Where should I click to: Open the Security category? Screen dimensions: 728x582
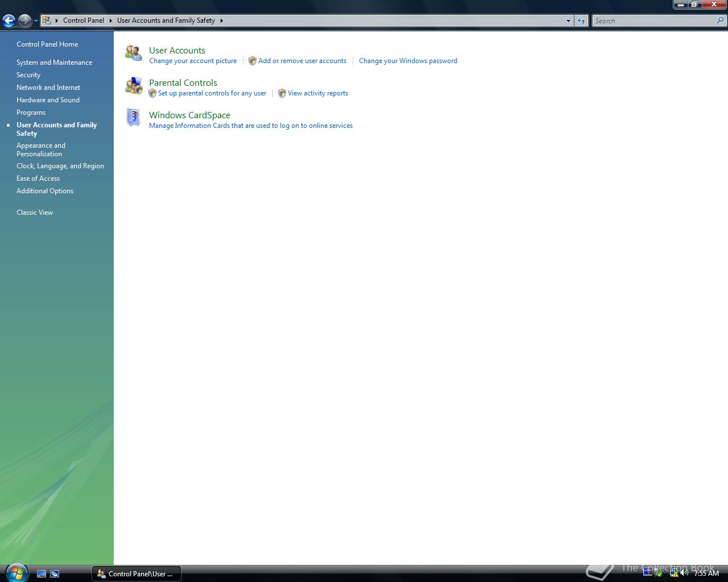coord(28,75)
